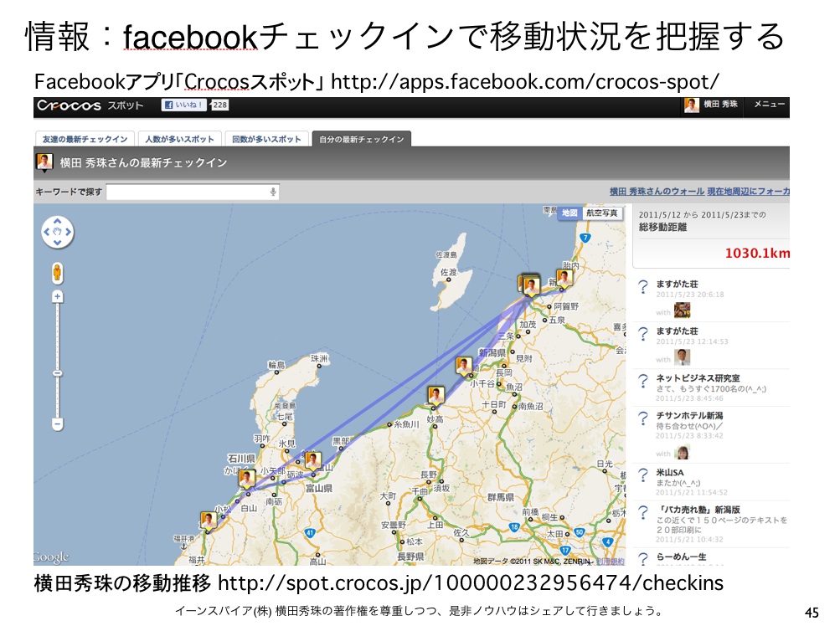Click the 横田 秀珠 name in the top bar
The height and width of the screenshot is (626, 840).
click(720, 104)
